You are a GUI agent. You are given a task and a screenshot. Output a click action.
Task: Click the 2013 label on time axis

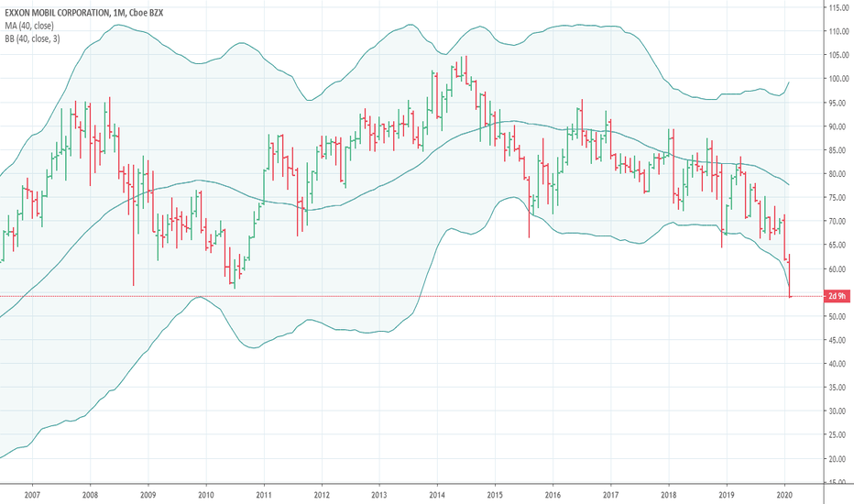379,495
